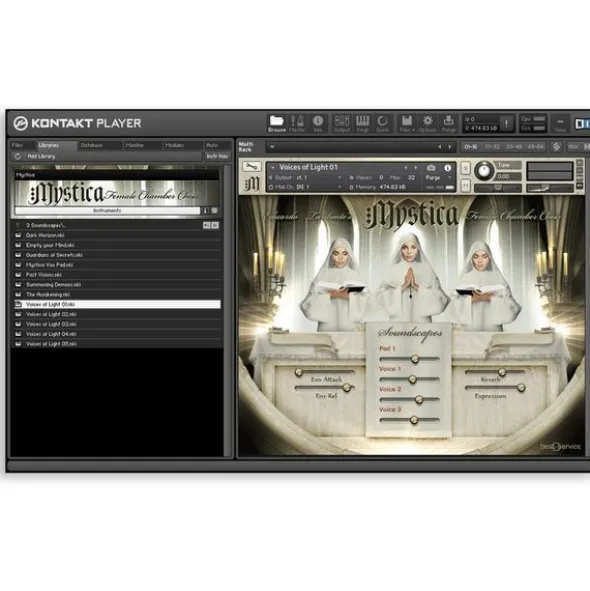Click the Pad 1 slider
The image size is (590, 591).
click(410, 359)
